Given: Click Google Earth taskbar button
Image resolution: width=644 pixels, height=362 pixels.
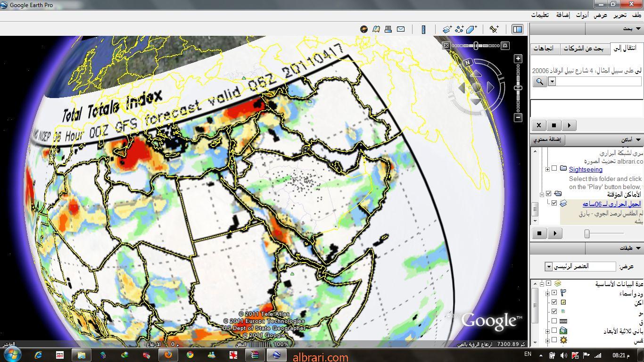Looking at the screenshot, I should pyautogui.click(x=277, y=355).
